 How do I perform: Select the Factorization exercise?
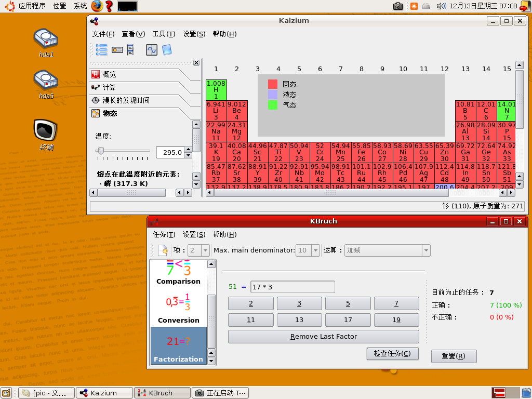179,345
